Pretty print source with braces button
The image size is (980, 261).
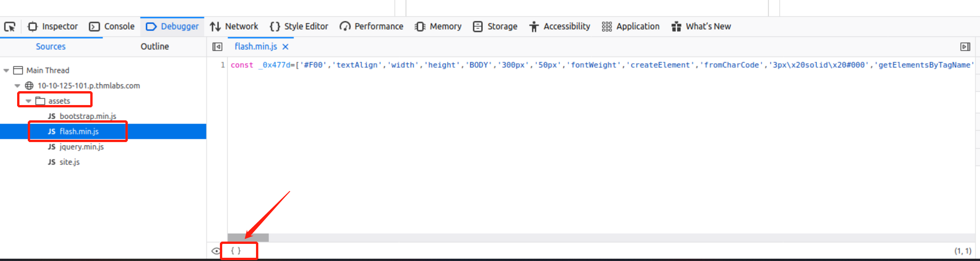tap(236, 251)
